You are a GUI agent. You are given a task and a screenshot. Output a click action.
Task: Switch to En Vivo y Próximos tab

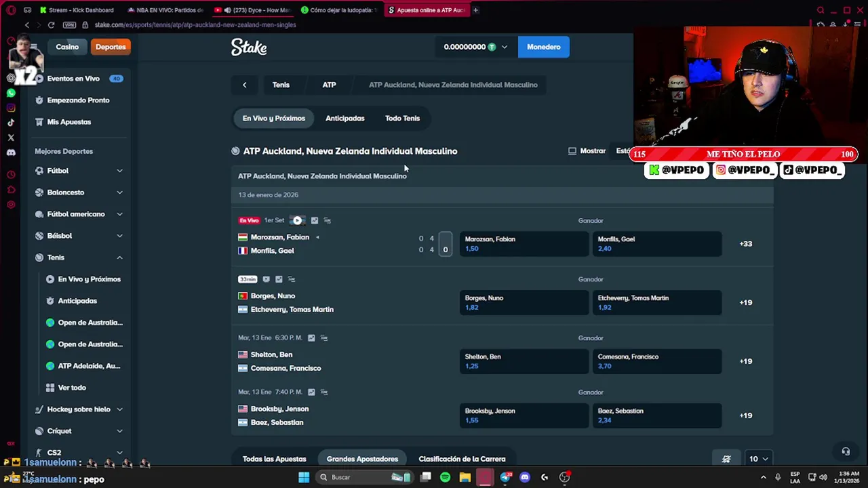274,118
